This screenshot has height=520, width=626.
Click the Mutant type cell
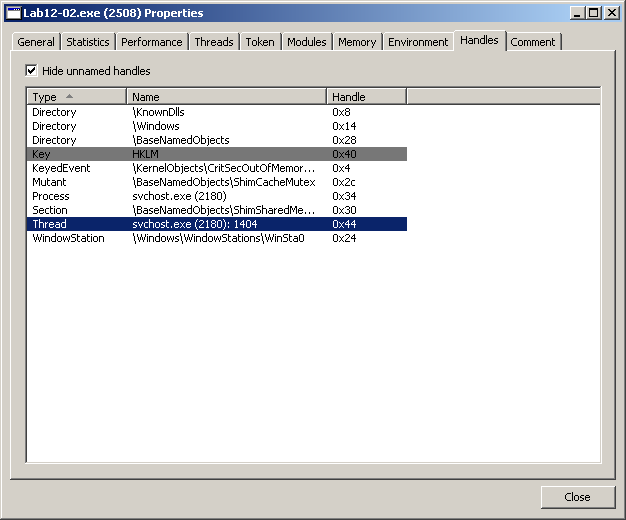pos(49,182)
